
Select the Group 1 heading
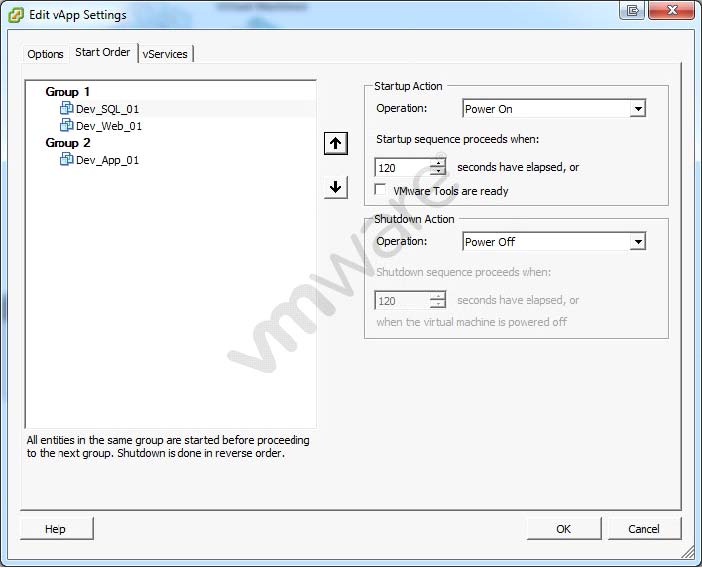(x=68, y=92)
